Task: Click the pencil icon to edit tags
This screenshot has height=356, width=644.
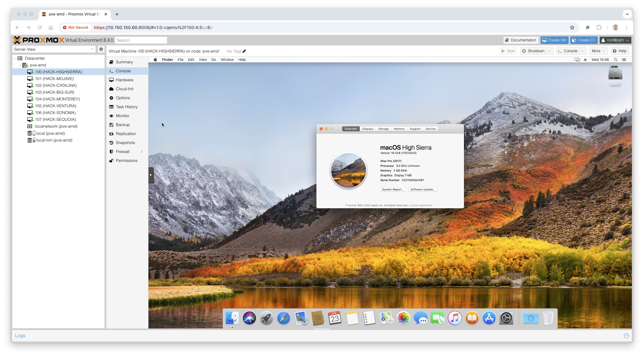Action: coord(244,51)
